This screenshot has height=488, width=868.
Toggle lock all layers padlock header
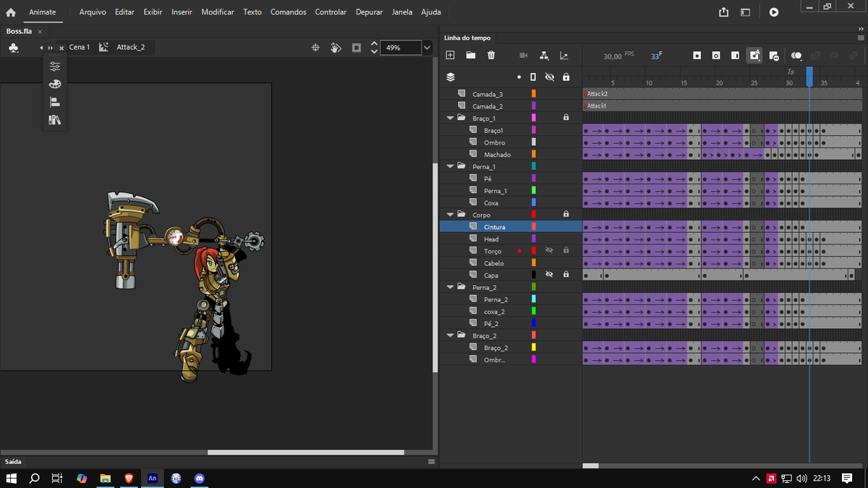pyautogui.click(x=566, y=77)
